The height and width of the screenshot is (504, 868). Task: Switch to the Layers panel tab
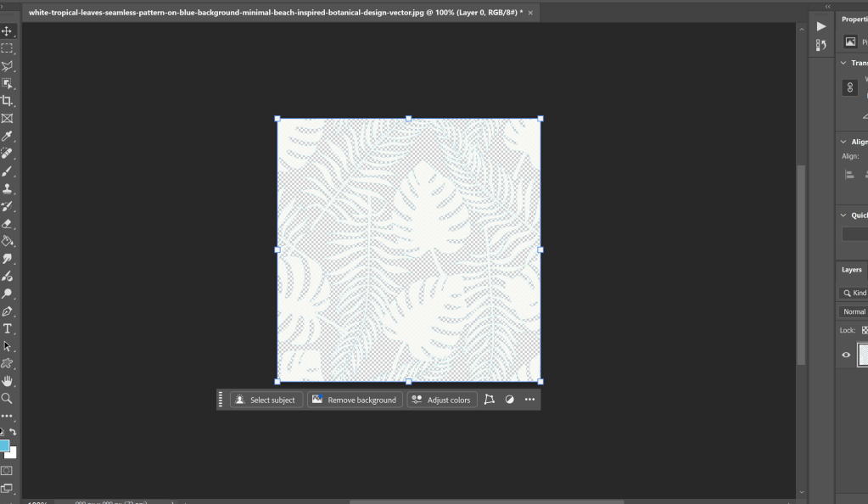pos(852,270)
